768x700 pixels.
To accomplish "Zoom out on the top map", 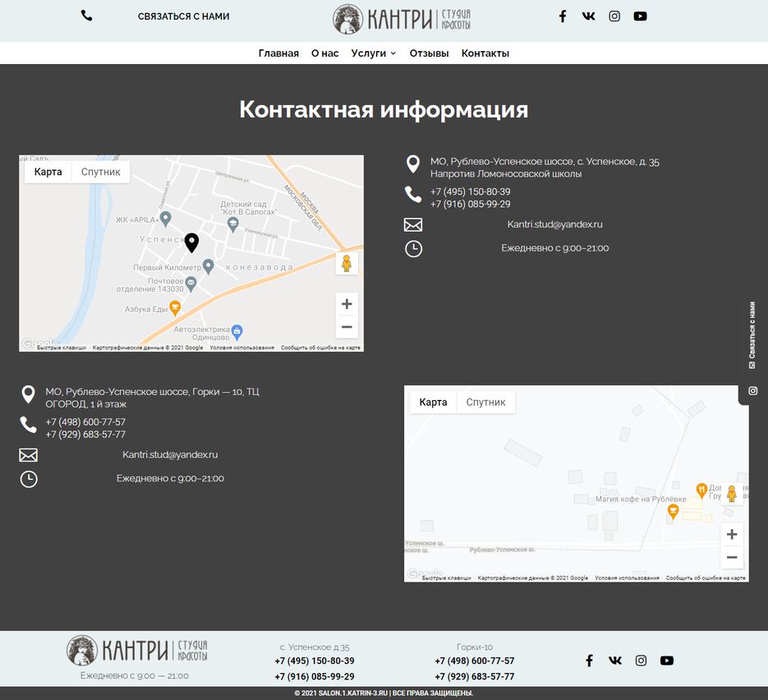I will coord(347,326).
